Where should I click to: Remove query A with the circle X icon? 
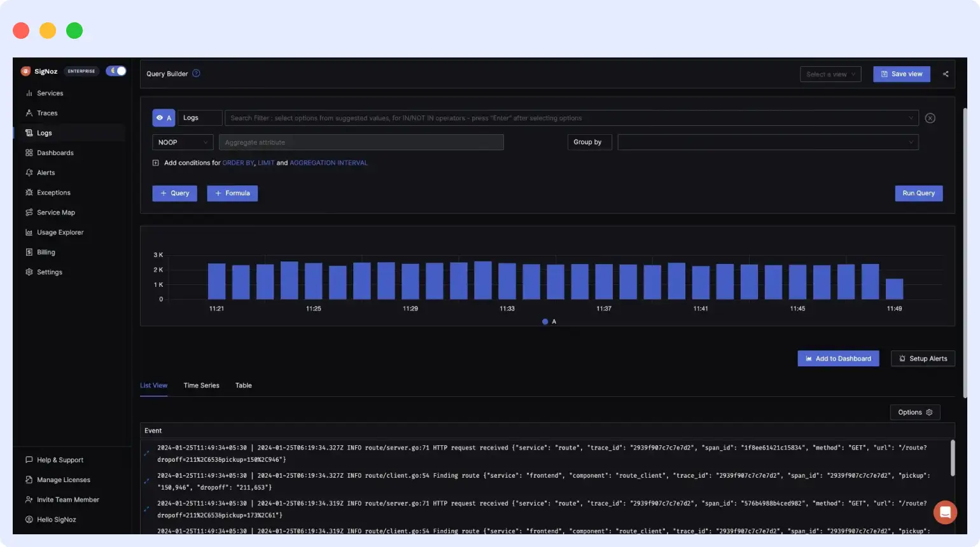click(930, 118)
